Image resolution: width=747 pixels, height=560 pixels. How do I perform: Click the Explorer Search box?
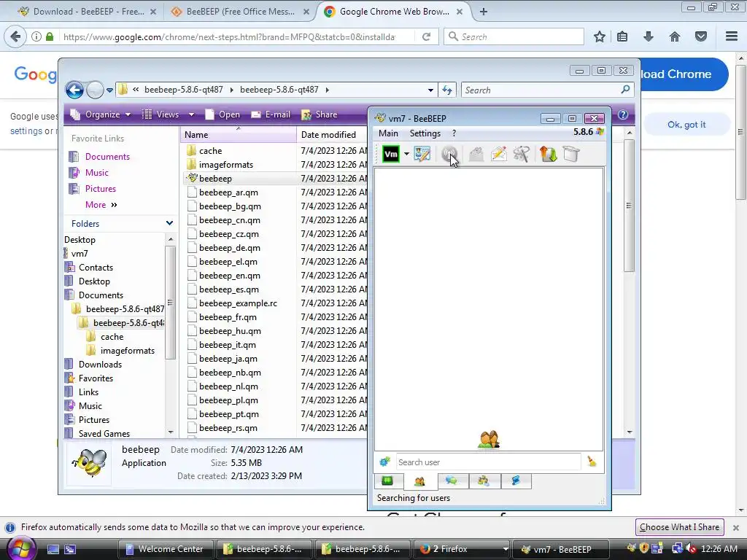coord(547,90)
